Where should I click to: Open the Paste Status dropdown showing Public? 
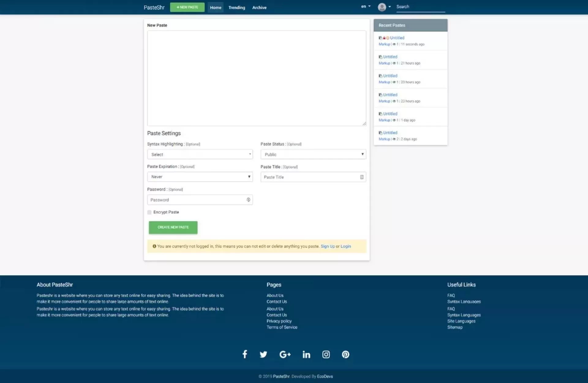pyautogui.click(x=313, y=154)
